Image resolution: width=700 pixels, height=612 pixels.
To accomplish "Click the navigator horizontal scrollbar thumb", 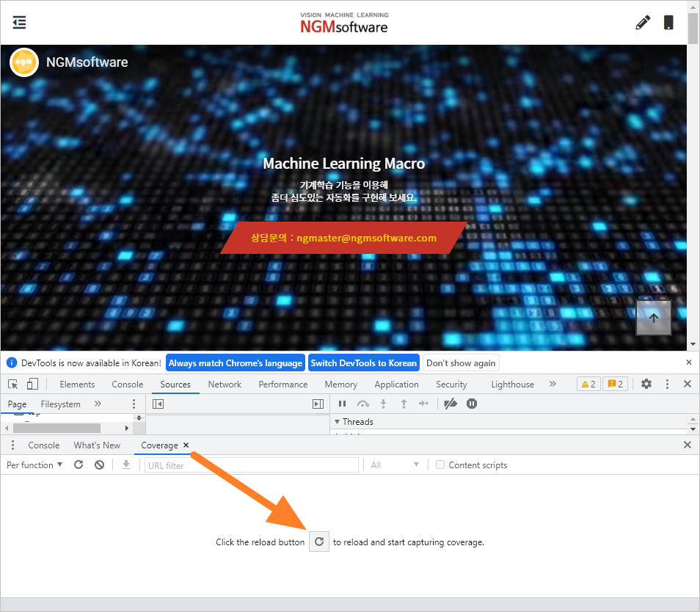I will pyautogui.click(x=56, y=428).
